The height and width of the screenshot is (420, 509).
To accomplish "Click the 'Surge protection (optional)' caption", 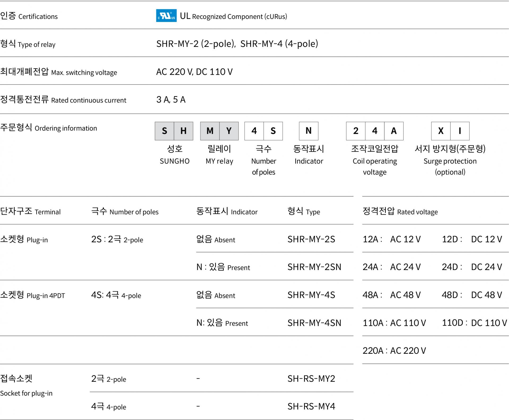I will [x=450, y=166].
